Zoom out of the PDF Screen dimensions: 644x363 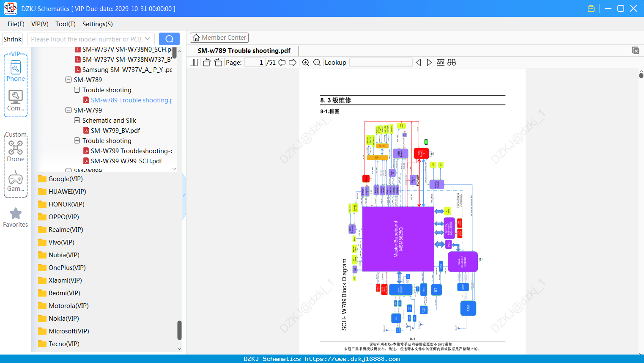click(x=317, y=63)
